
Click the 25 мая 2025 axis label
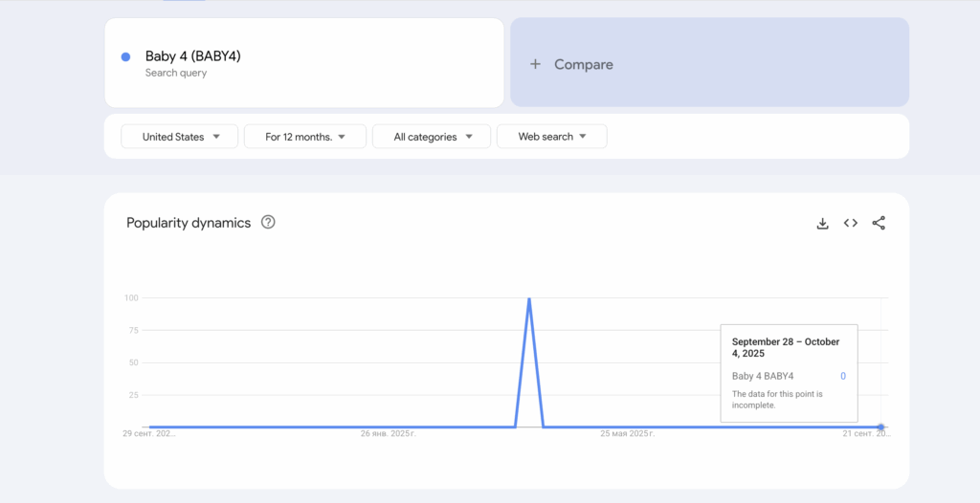628,434
